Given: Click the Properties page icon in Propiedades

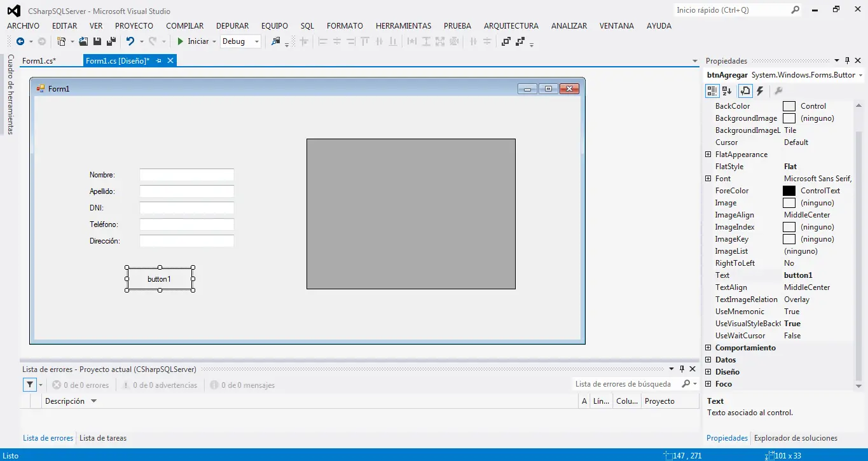Looking at the screenshot, I should coord(745,91).
